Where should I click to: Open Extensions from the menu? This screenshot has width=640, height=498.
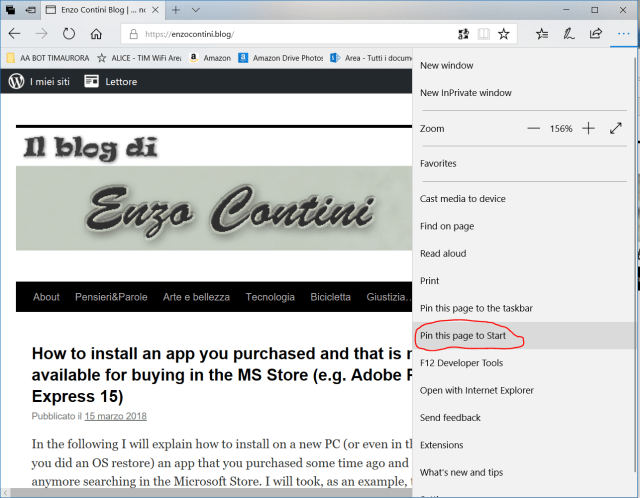[441, 445]
